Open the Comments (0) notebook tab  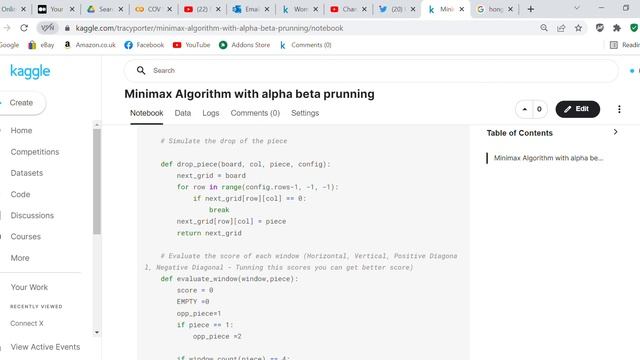pos(255,113)
